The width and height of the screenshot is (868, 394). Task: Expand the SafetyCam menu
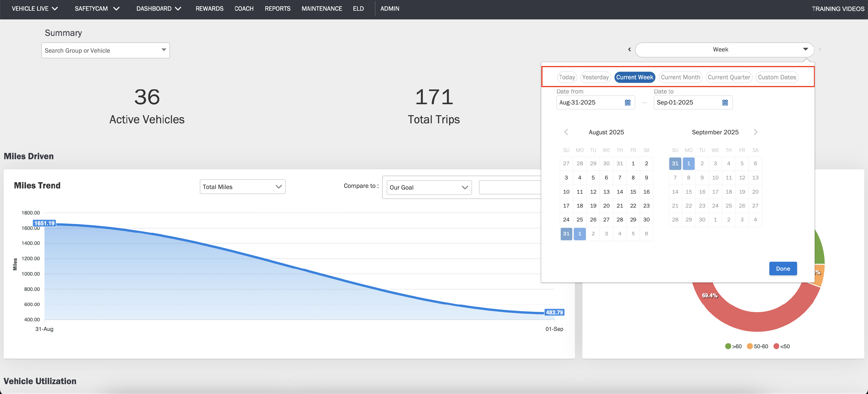[x=97, y=9]
